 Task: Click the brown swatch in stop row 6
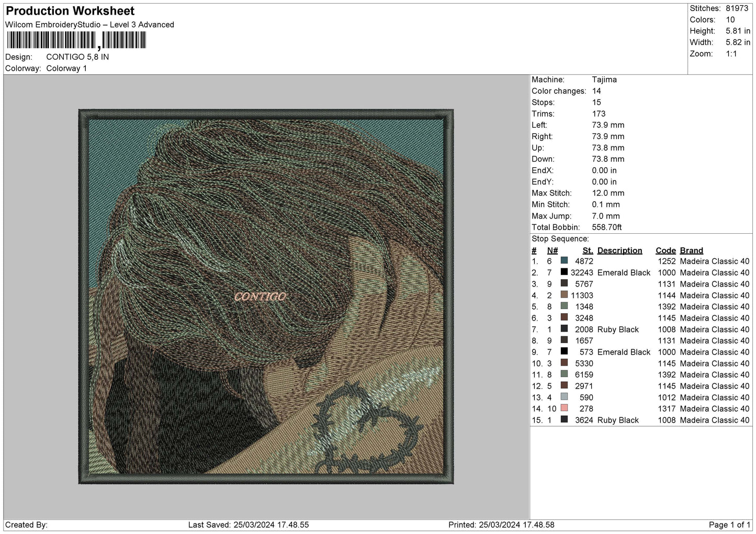564,318
